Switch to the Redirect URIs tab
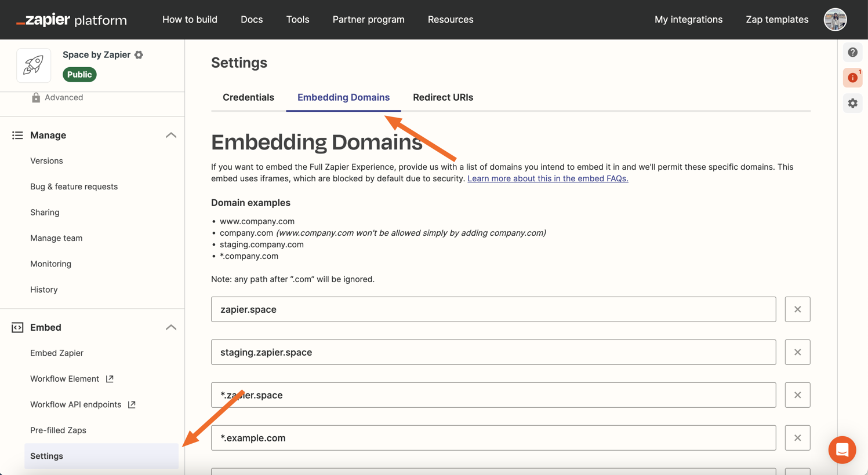The height and width of the screenshot is (475, 868). 443,97
